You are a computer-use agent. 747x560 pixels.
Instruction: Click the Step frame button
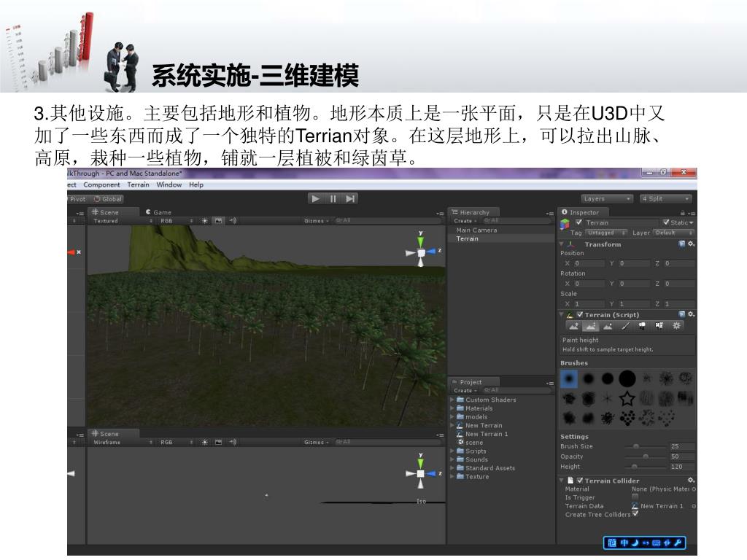350,199
